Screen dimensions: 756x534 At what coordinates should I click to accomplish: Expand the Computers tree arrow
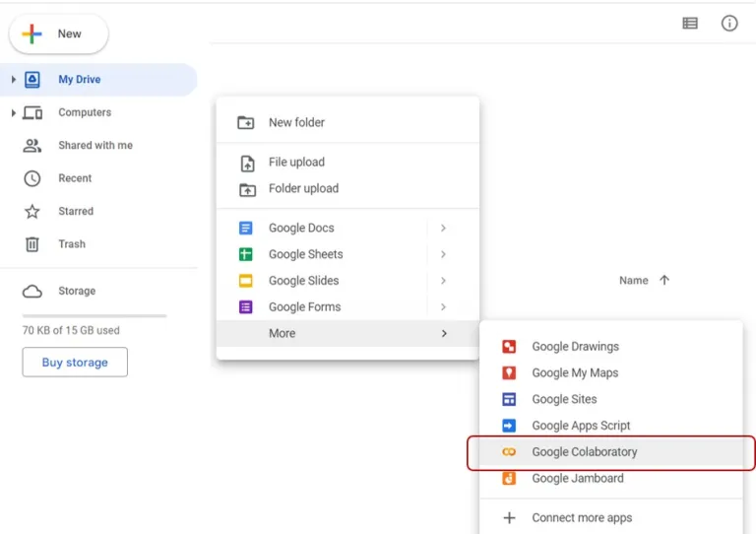(14, 113)
